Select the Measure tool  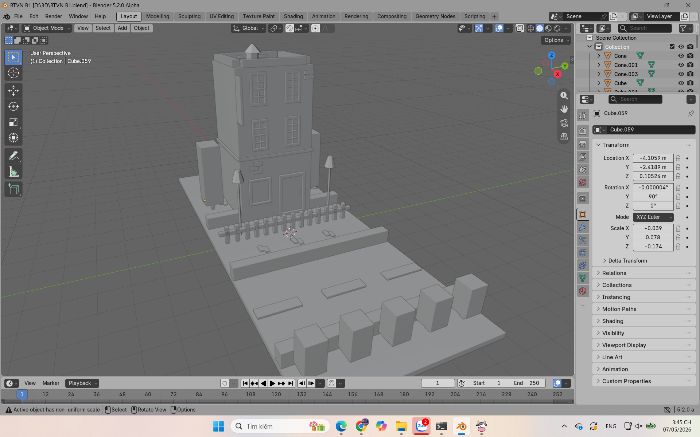point(13,171)
